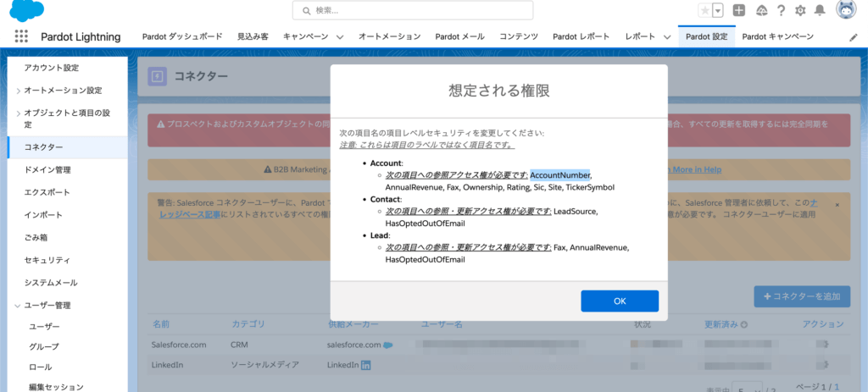Sort by the カテゴリ column header
This screenshot has width=868, height=392.
click(248, 324)
